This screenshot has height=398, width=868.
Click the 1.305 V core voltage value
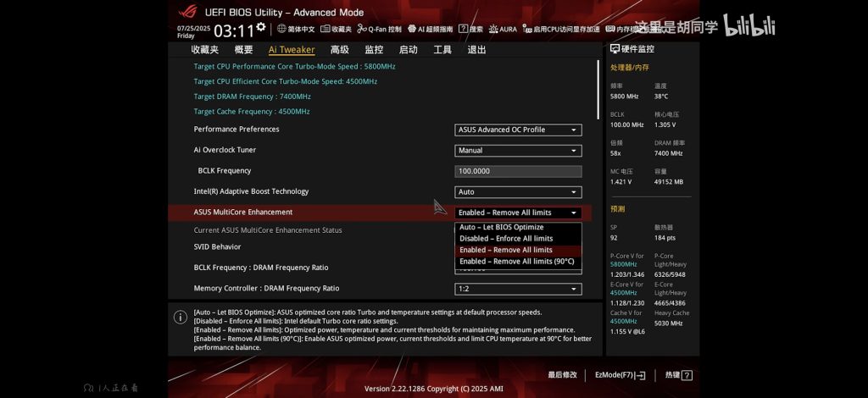(665, 125)
